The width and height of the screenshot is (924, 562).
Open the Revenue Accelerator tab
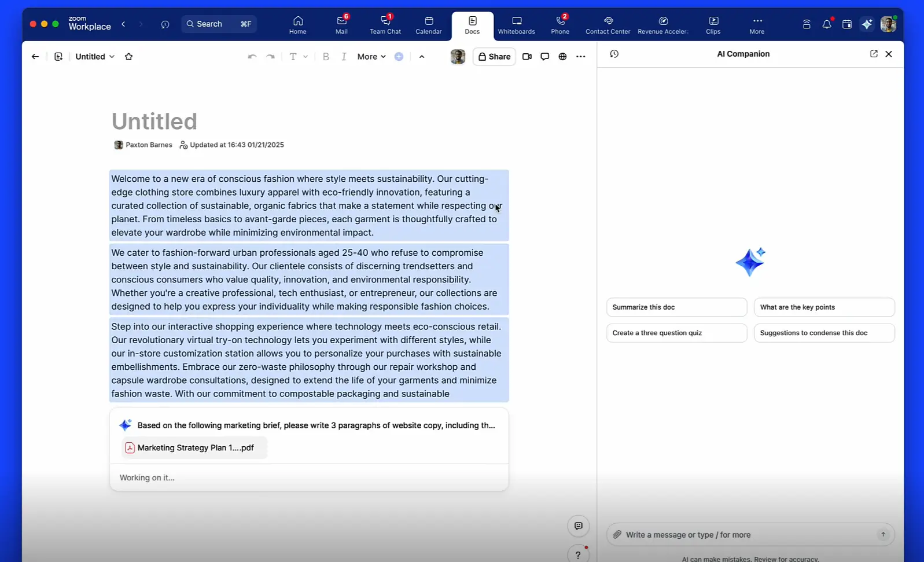(x=663, y=25)
